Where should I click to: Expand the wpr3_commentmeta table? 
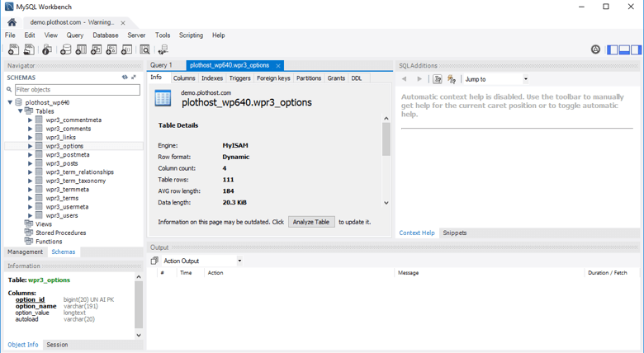tap(30, 120)
